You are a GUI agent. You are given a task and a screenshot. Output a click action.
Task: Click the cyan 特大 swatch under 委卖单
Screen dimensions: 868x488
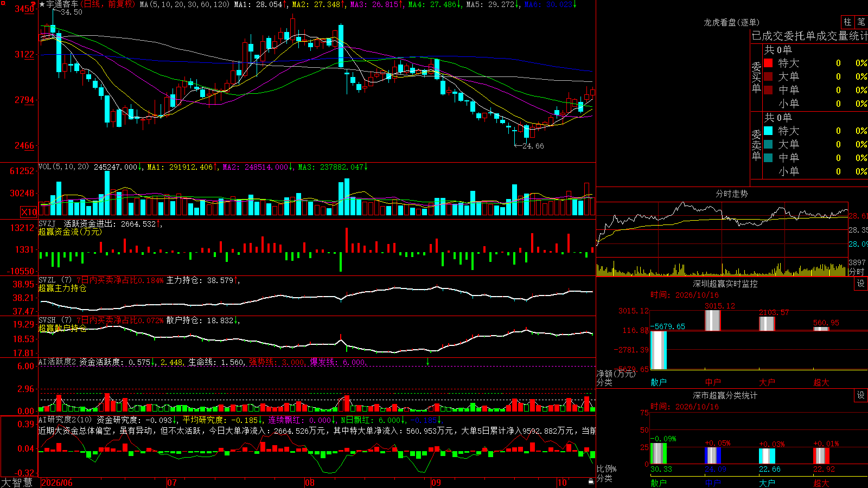768,131
